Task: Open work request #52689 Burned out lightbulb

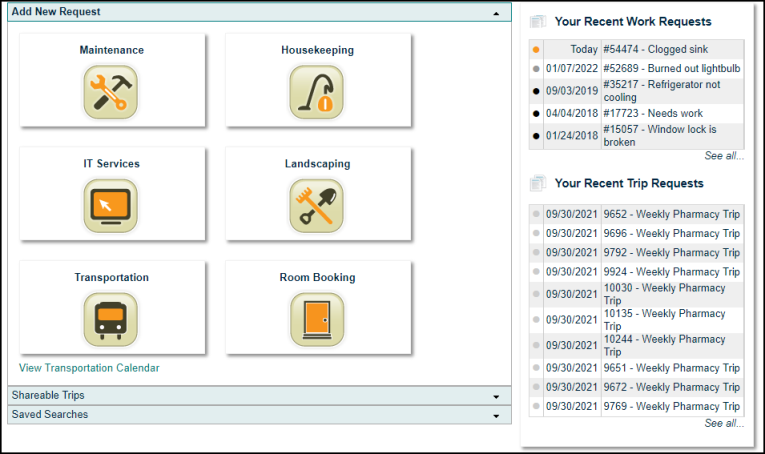Action: coord(672,68)
